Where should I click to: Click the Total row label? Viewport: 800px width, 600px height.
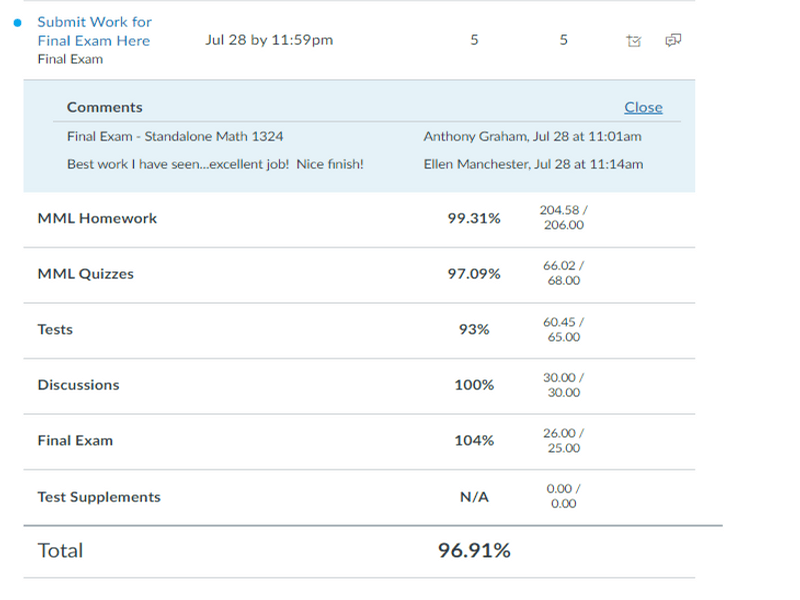tap(60, 551)
